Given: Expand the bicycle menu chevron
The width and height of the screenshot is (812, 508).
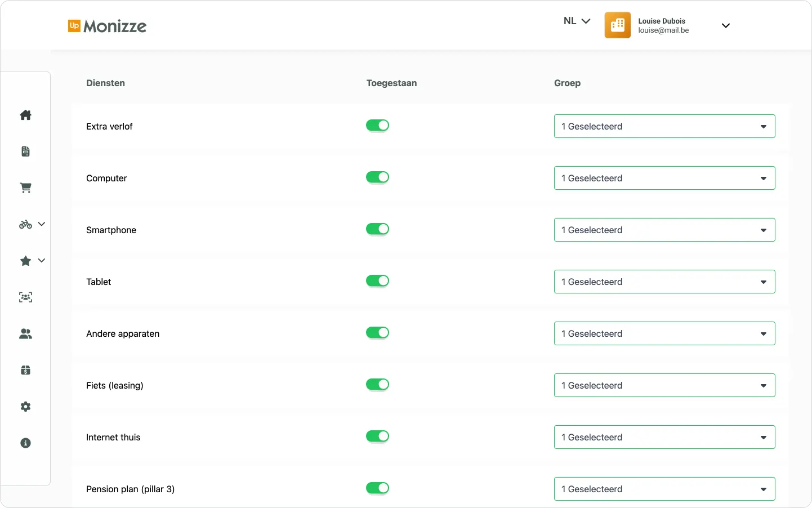Looking at the screenshot, I should (42, 224).
